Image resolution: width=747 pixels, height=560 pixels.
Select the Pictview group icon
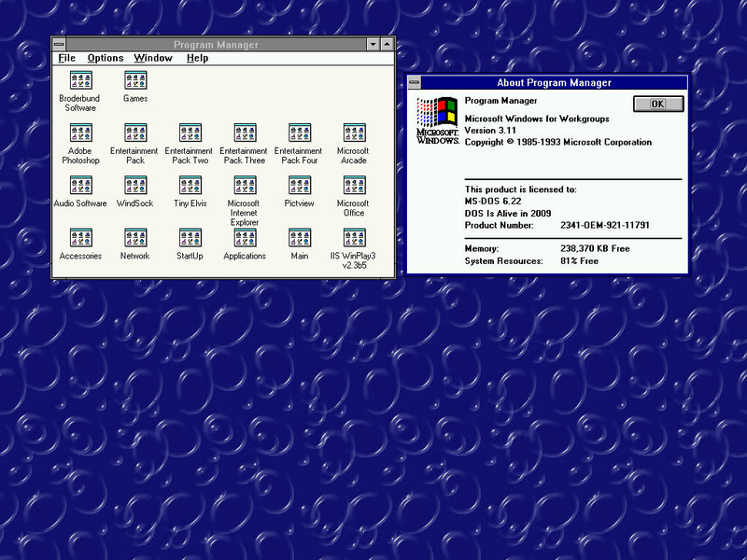tap(300, 185)
